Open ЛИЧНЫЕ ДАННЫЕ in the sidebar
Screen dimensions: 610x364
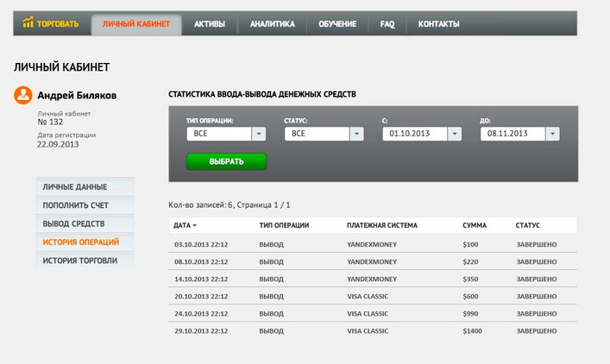(85, 186)
